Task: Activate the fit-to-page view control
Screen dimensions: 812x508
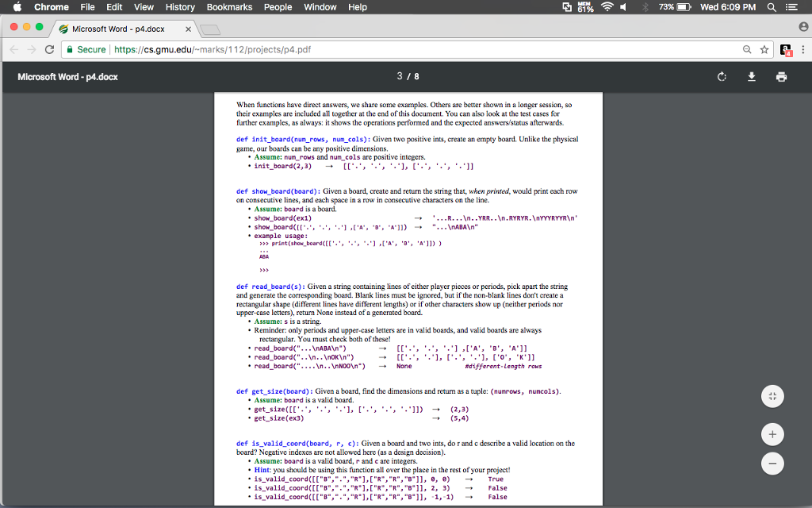Action: 772,396
